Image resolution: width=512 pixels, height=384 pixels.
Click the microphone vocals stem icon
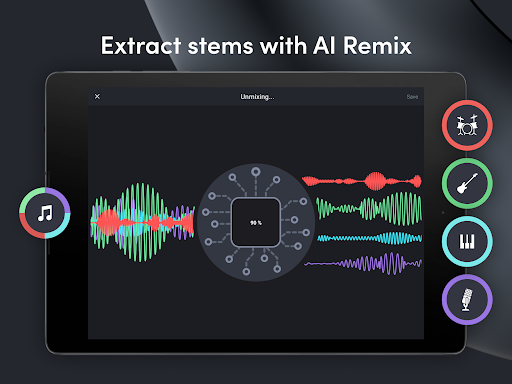pos(467,299)
